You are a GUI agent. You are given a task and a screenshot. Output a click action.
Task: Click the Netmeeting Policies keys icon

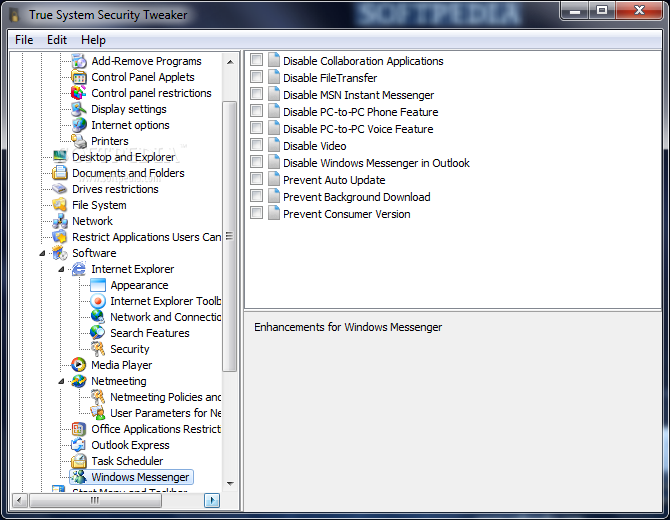coord(98,397)
